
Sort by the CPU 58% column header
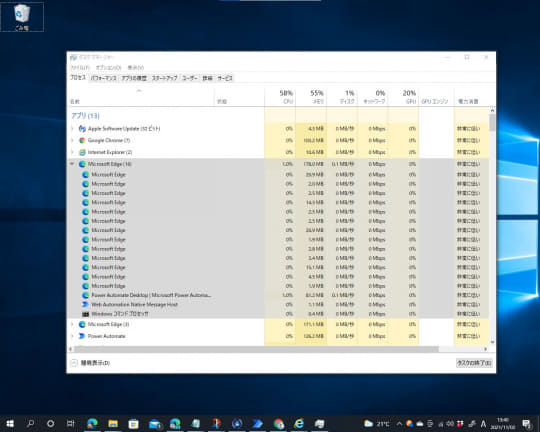click(280, 97)
